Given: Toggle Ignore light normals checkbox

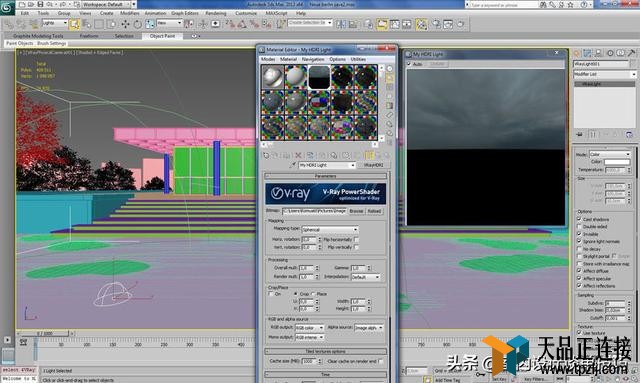Looking at the screenshot, I should (x=579, y=241).
